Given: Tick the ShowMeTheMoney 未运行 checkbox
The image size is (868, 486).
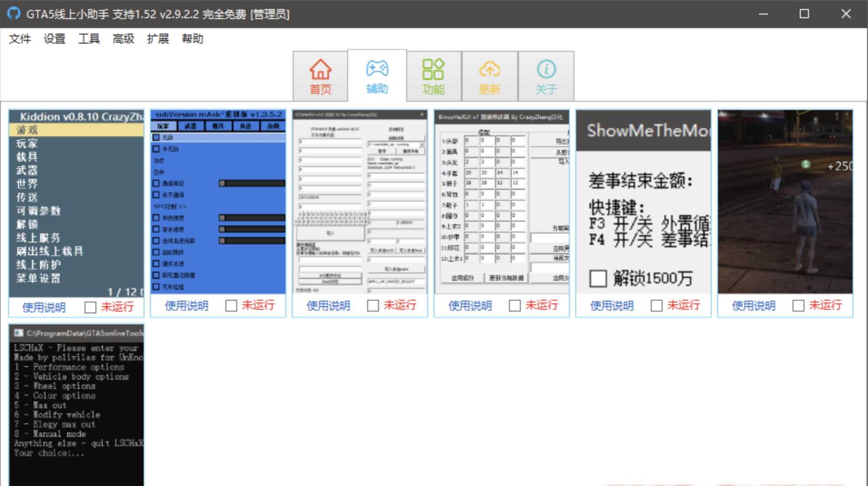Looking at the screenshot, I should 657,306.
